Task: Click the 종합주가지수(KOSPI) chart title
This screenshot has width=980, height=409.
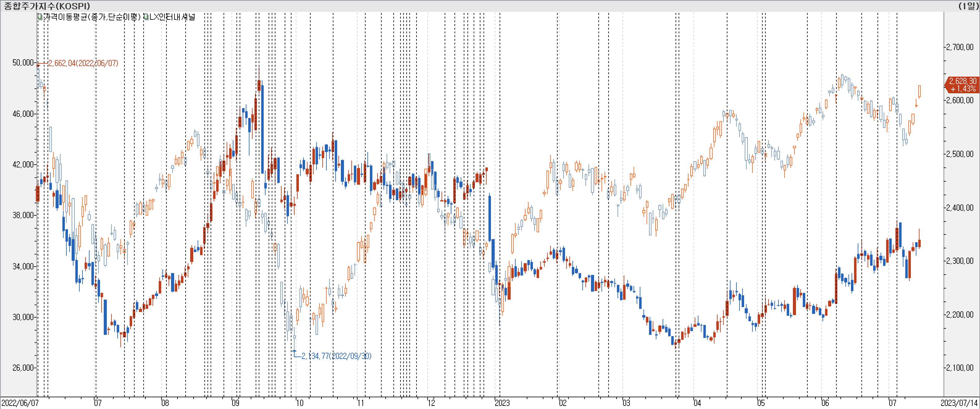Action: point(47,6)
